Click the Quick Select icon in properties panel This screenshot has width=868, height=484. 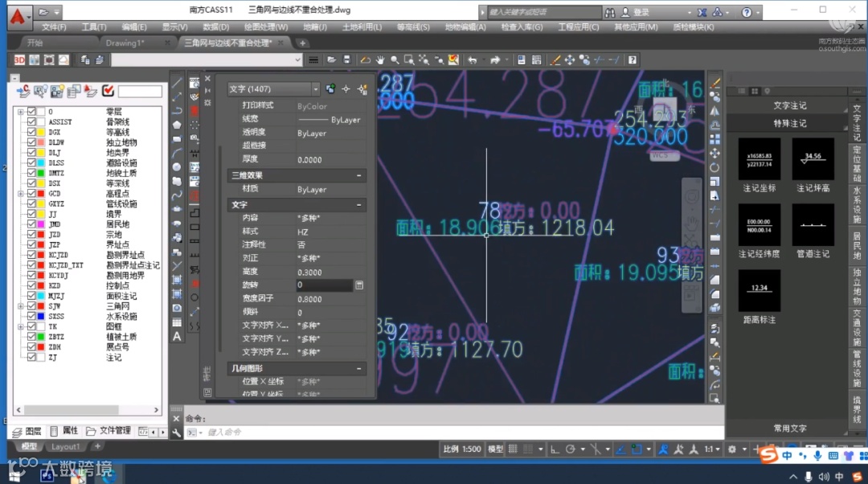pyautogui.click(x=362, y=89)
